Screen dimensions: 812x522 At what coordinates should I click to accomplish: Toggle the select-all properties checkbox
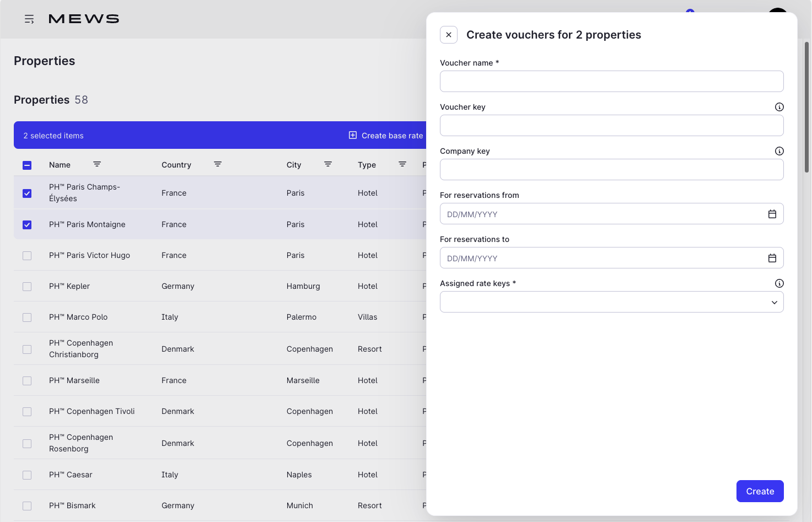coord(27,165)
